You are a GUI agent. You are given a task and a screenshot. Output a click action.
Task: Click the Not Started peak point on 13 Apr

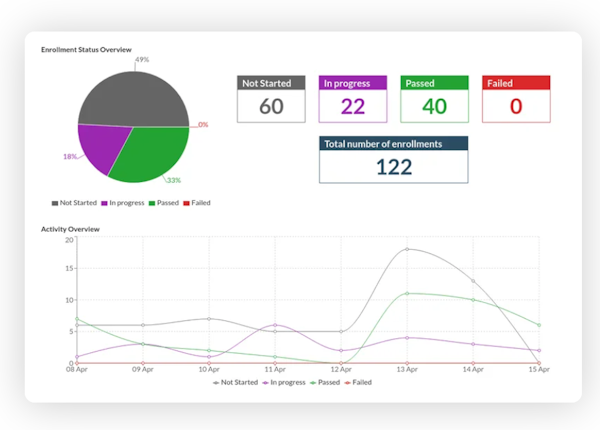click(407, 249)
